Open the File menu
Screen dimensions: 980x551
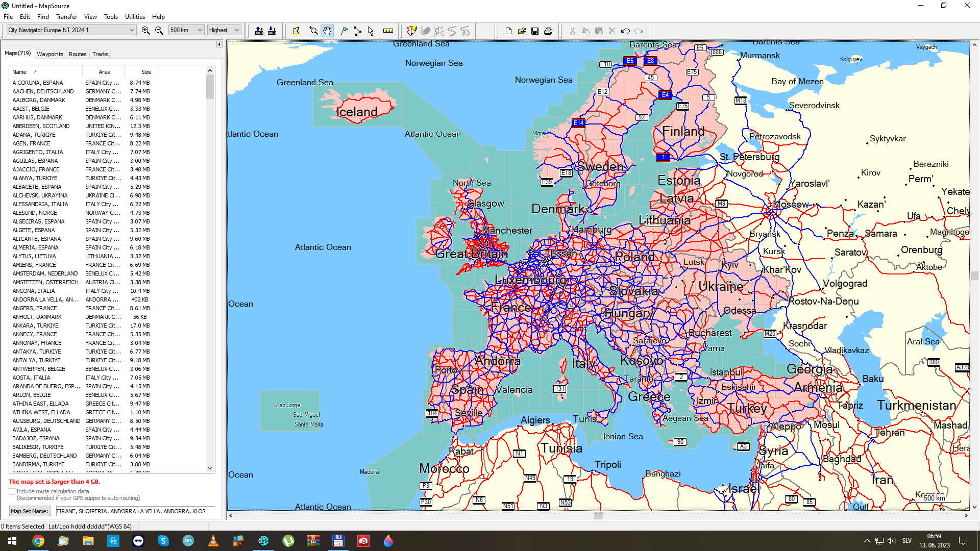(8, 17)
